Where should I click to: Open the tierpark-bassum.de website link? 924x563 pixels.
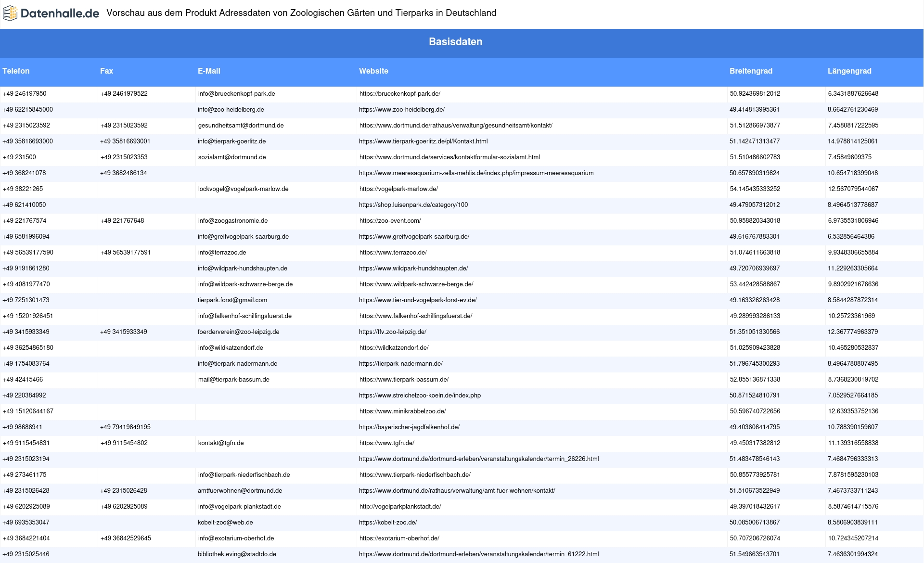(404, 380)
